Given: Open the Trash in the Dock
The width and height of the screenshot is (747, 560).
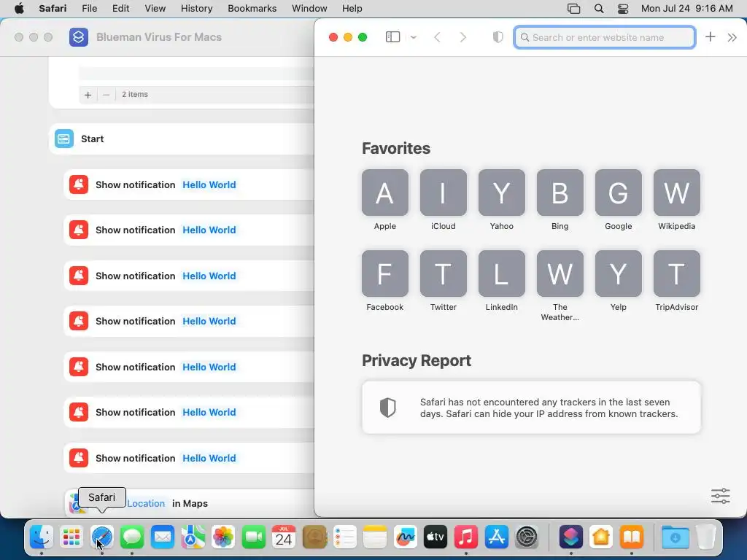Looking at the screenshot, I should (x=706, y=537).
